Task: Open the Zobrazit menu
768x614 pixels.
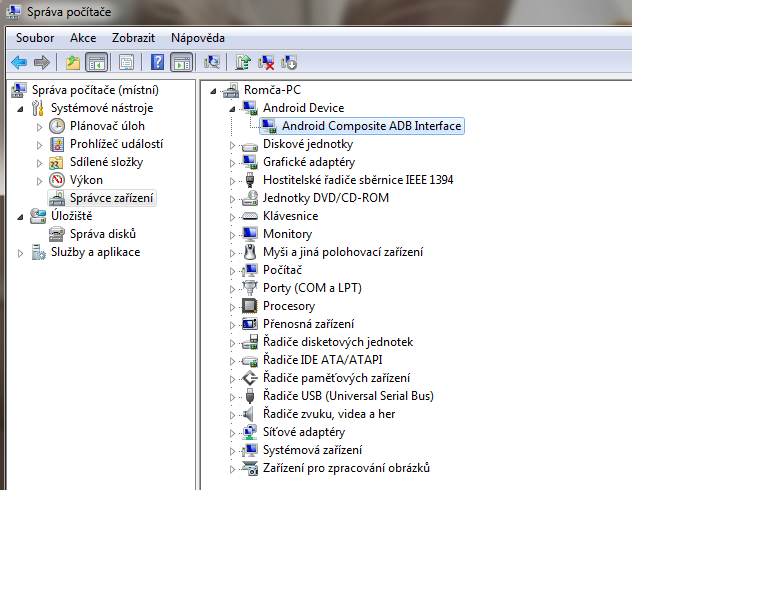Action: 133,38
